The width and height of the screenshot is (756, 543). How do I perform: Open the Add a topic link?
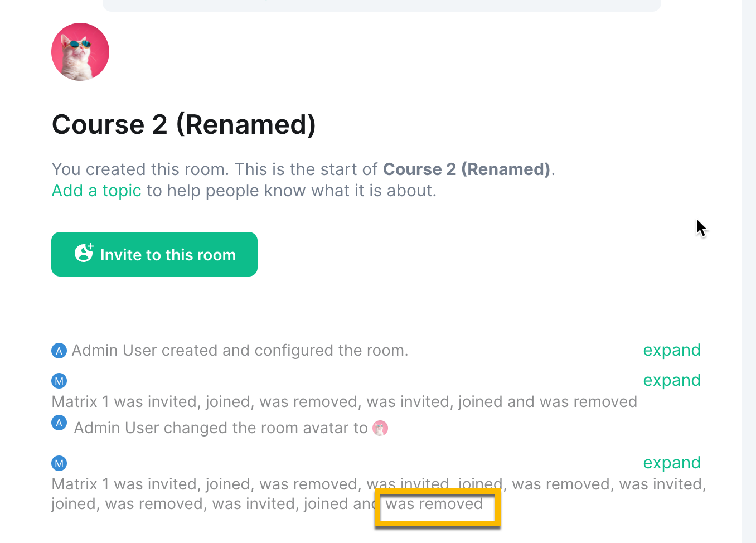[96, 191]
